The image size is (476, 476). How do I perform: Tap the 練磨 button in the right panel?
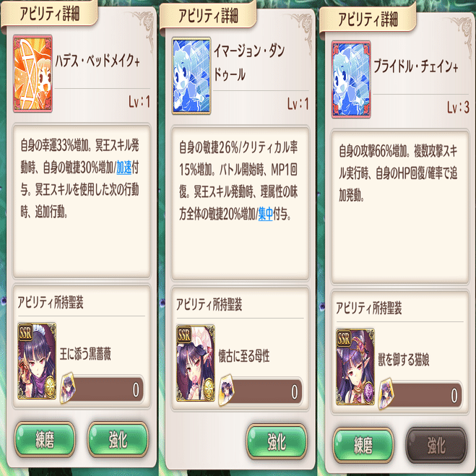[363, 446]
